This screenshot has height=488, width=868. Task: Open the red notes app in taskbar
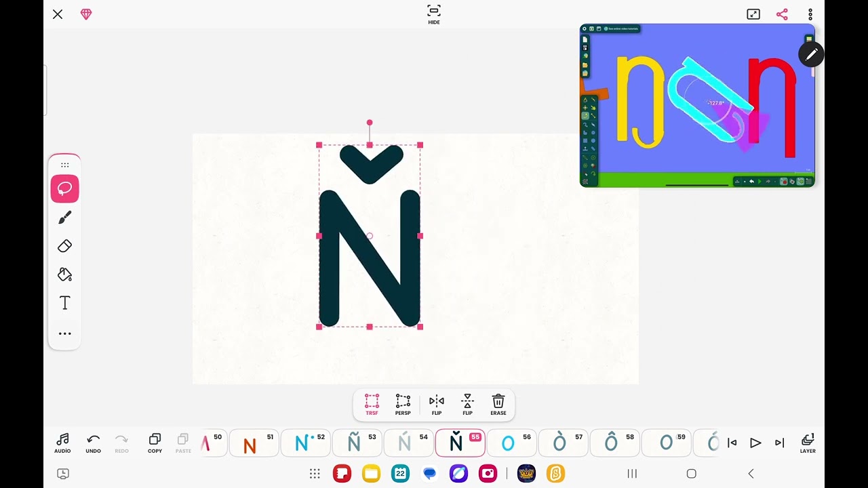(x=342, y=473)
